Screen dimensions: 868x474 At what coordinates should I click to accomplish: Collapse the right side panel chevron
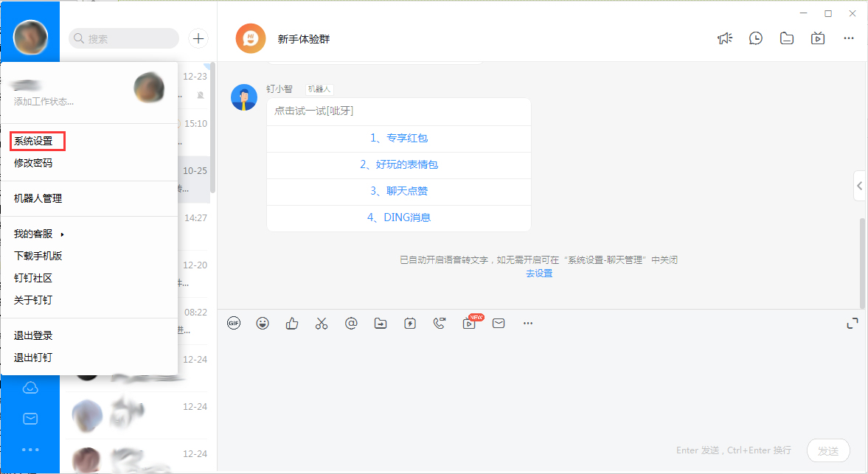click(x=860, y=186)
